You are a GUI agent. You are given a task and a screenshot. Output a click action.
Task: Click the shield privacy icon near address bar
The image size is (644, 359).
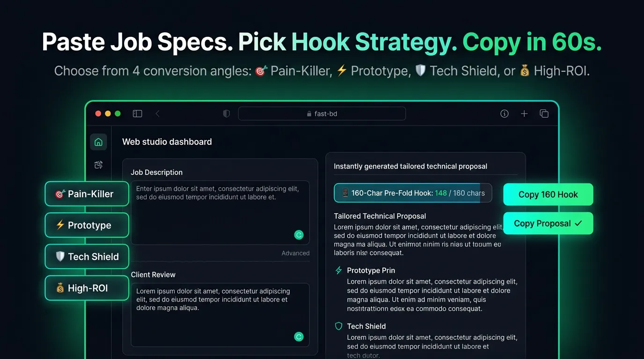coord(227,114)
